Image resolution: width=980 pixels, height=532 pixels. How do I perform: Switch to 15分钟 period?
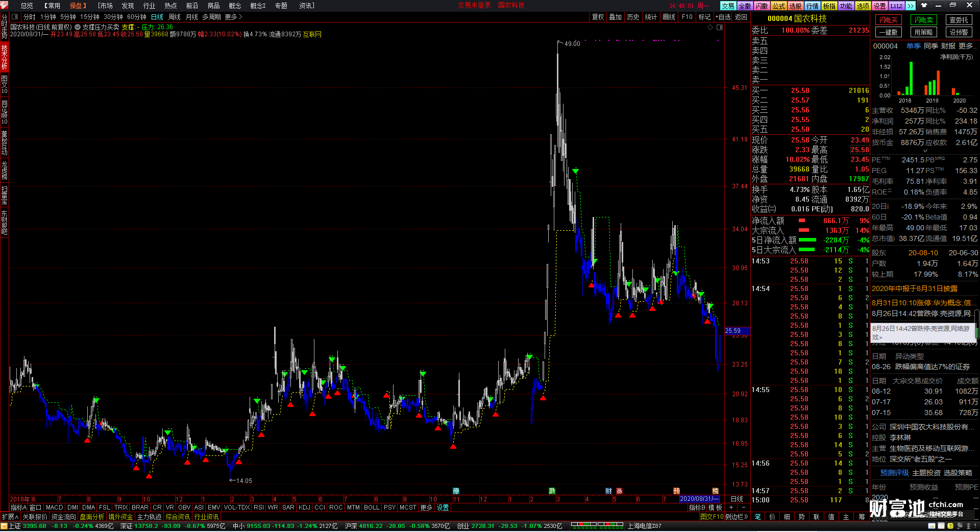(89, 17)
